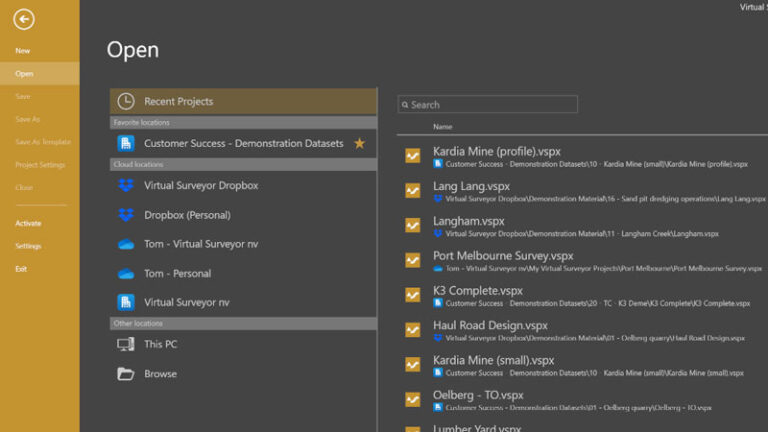Open Settings from the left sidebar
Screen dimensions: 768x432
coord(28,246)
